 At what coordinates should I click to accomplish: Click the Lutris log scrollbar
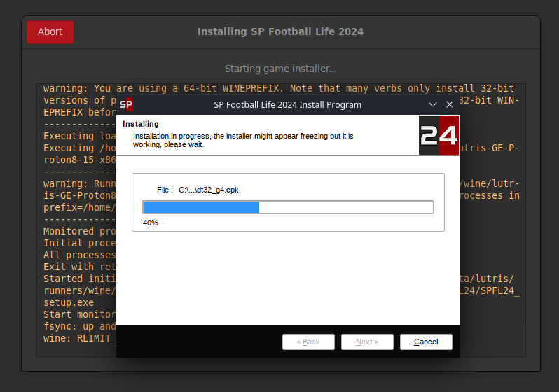pos(523,341)
